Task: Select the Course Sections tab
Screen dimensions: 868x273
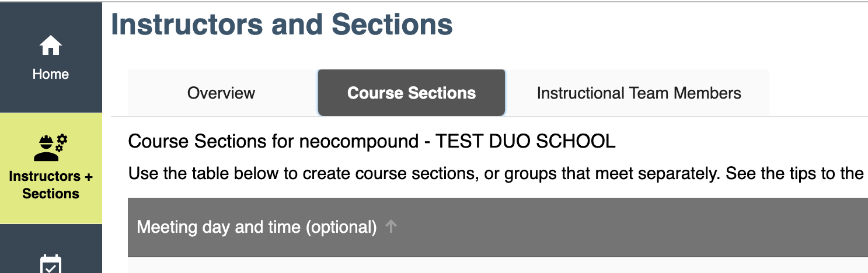Action: [x=412, y=93]
